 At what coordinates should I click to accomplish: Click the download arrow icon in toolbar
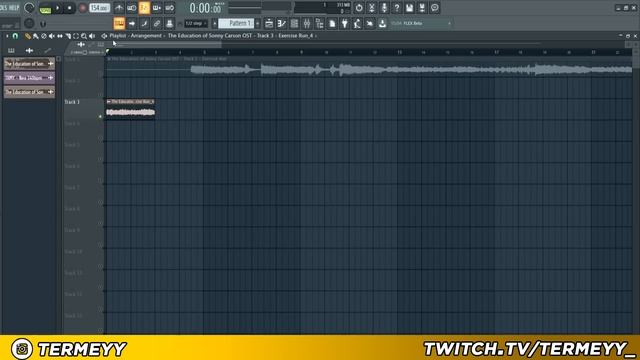[x=382, y=24]
